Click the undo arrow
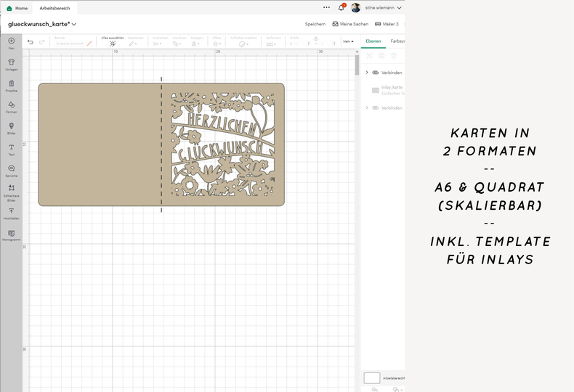 [x=30, y=42]
